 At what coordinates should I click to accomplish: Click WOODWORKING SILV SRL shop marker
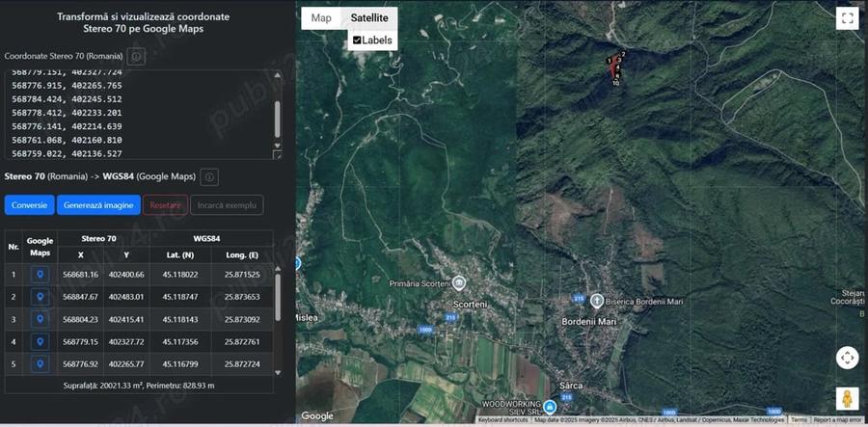click(549, 407)
